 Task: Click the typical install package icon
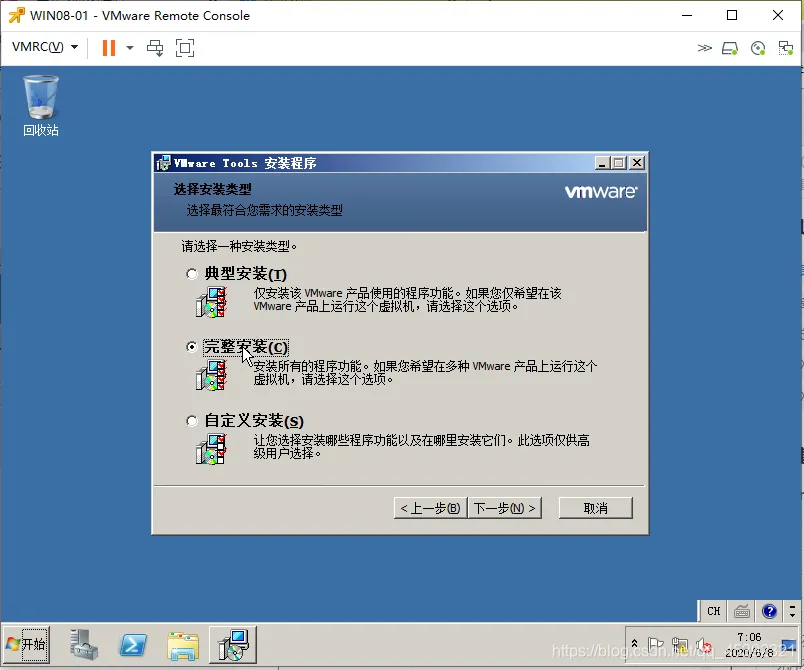coord(211,302)
